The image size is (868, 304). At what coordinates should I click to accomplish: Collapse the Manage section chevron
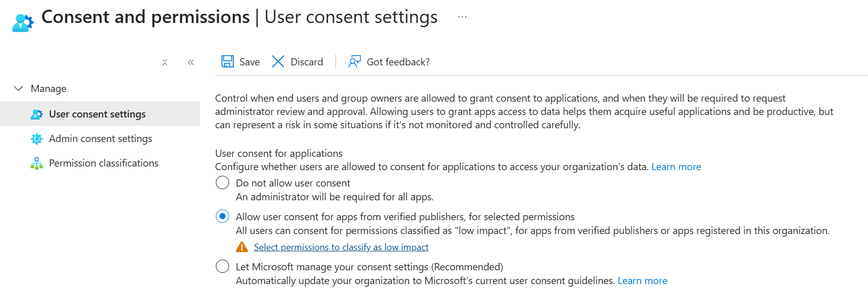coord(18,88)
